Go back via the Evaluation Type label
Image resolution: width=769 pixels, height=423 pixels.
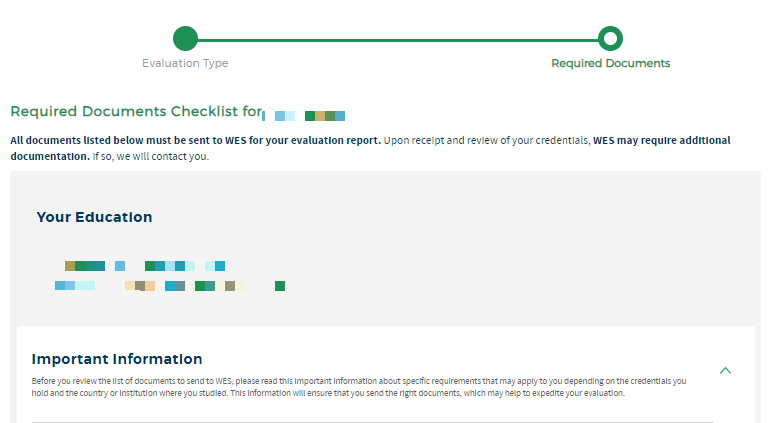coord(185,63)
